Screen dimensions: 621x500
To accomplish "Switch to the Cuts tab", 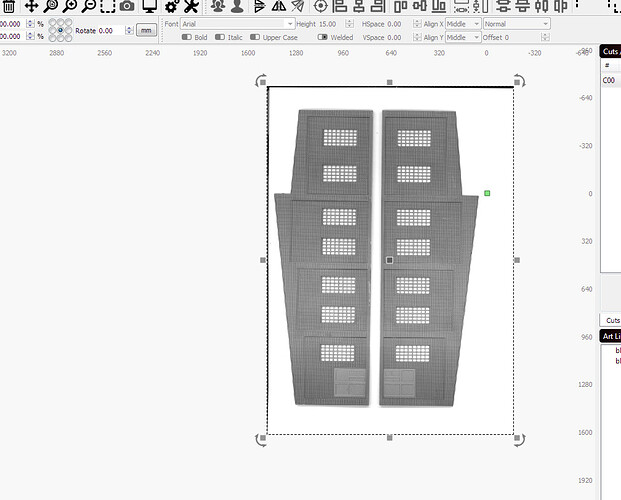I will (x=613, y=320).
